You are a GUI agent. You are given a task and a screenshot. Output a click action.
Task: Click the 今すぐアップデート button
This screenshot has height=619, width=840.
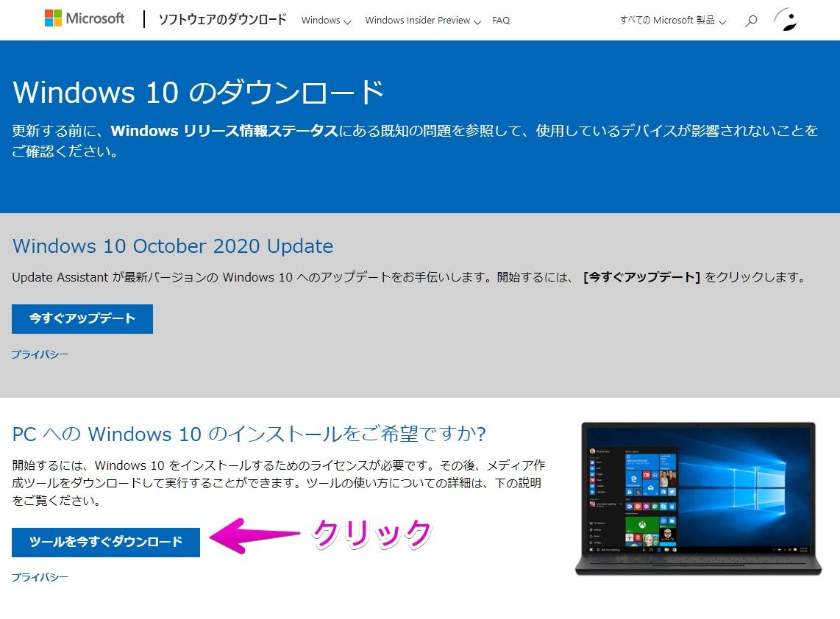pos(82,318)
